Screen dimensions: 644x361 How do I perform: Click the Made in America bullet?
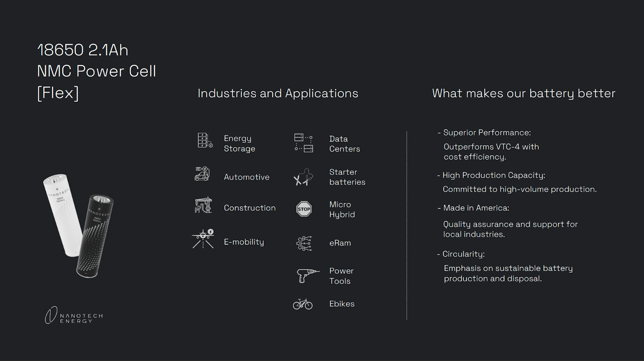[x=476, y=208]
